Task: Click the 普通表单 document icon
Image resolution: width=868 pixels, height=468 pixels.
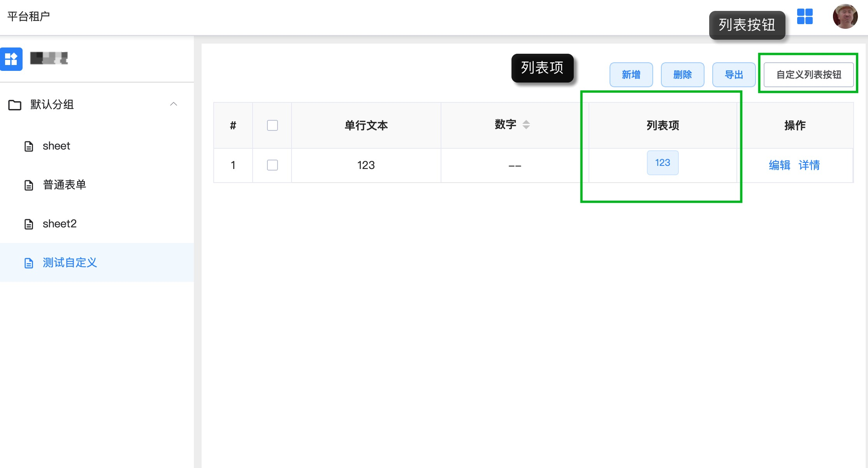Action: (29, 185)
